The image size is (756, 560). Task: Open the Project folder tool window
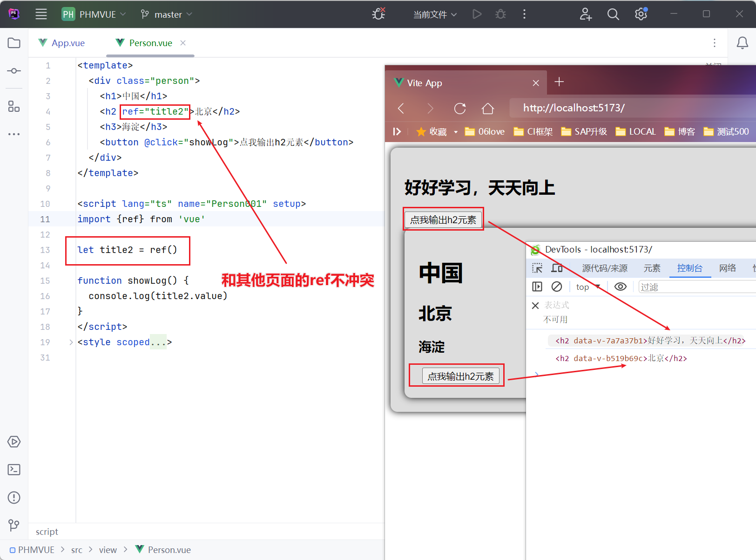pyautogui.click(x=14, y=43)
